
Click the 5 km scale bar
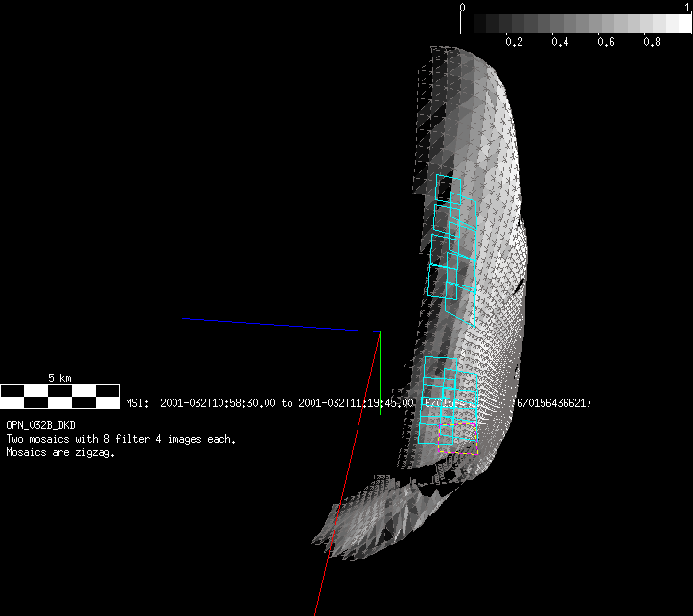pos(59,396)
